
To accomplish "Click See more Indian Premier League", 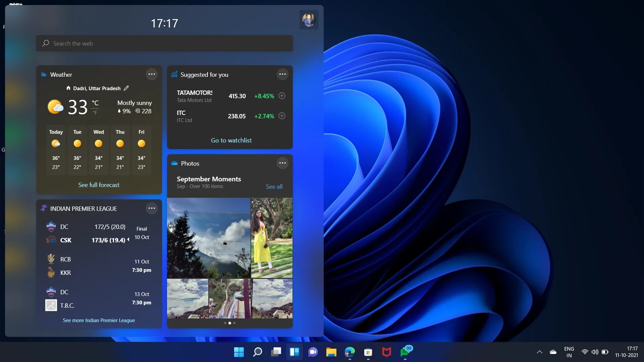I will [99, 320].
